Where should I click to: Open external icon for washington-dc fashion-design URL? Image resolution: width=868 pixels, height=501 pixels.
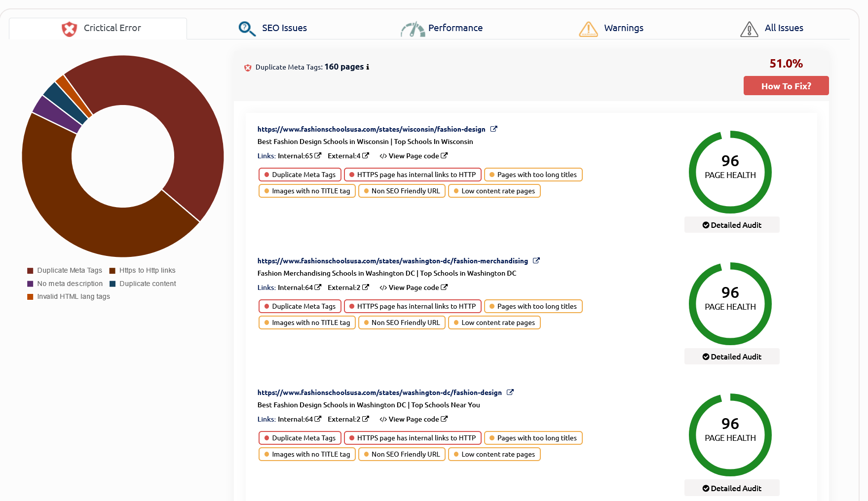pos(510,393)
